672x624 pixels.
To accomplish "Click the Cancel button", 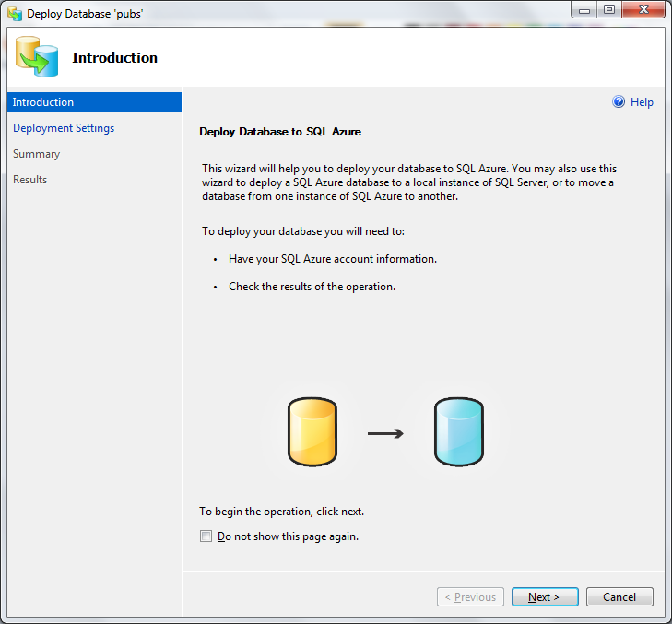I will 619,597.
